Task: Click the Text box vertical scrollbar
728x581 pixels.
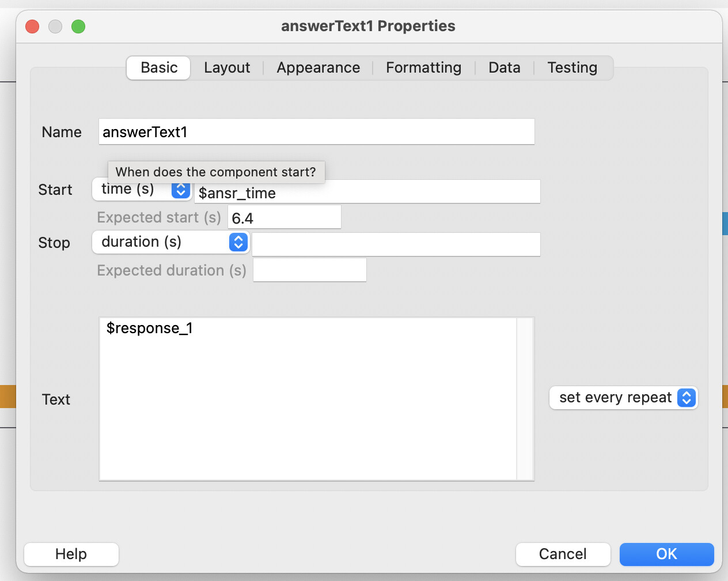Action: [x=525, y=398]
